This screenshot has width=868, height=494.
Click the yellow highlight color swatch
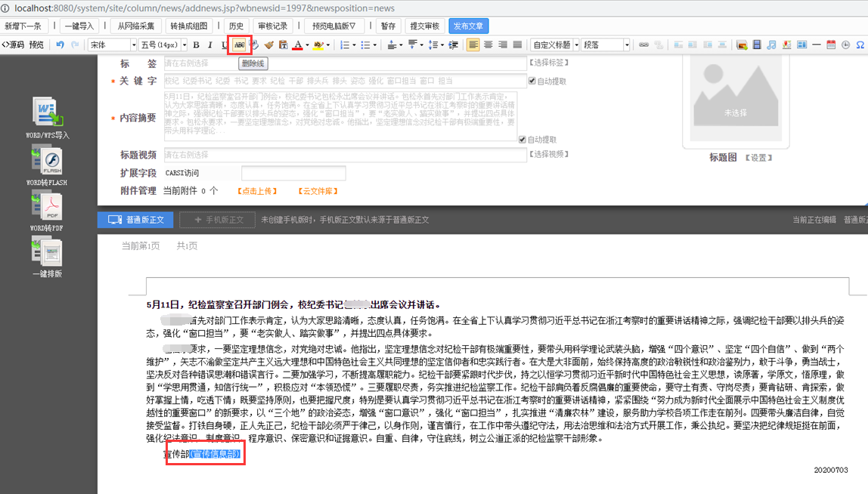pos(318,45)
